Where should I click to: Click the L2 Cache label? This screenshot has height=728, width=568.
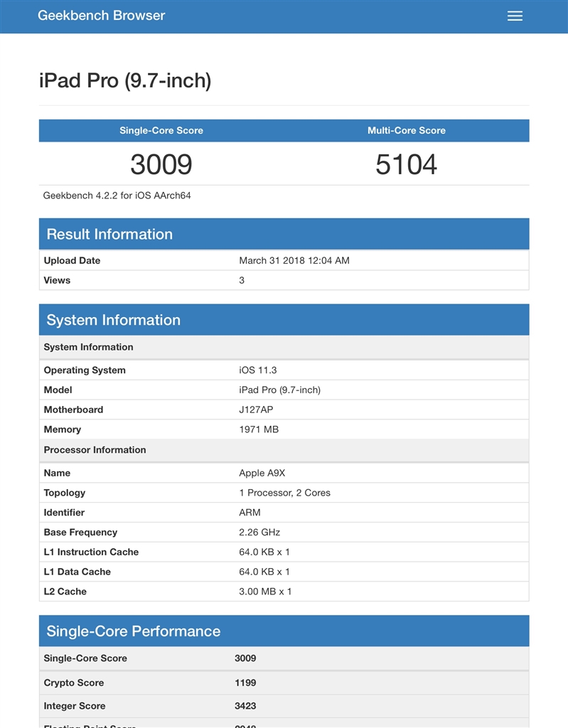[65, 591]
